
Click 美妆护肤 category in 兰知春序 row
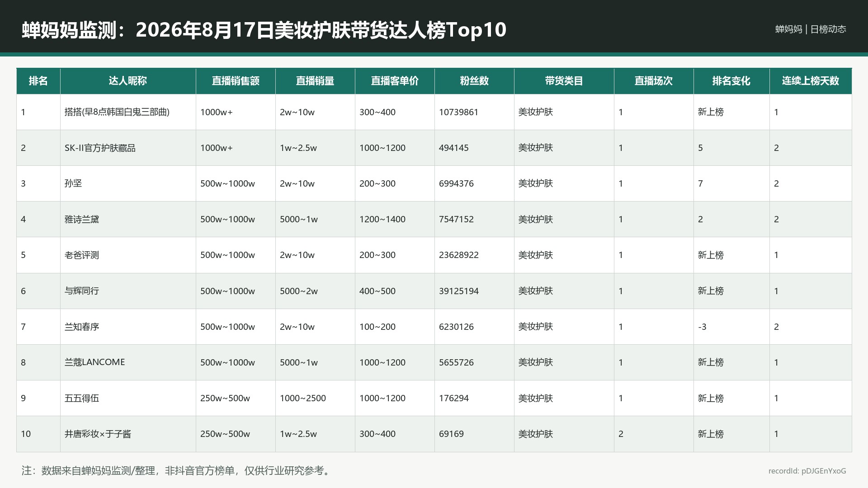click(536, 327)
